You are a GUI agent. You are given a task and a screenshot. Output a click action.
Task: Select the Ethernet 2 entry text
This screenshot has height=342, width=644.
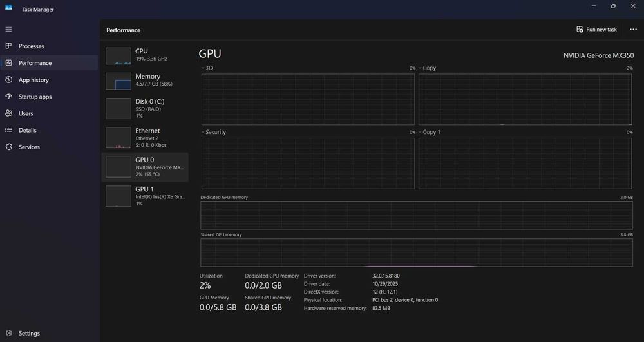(x=147, y=138)
